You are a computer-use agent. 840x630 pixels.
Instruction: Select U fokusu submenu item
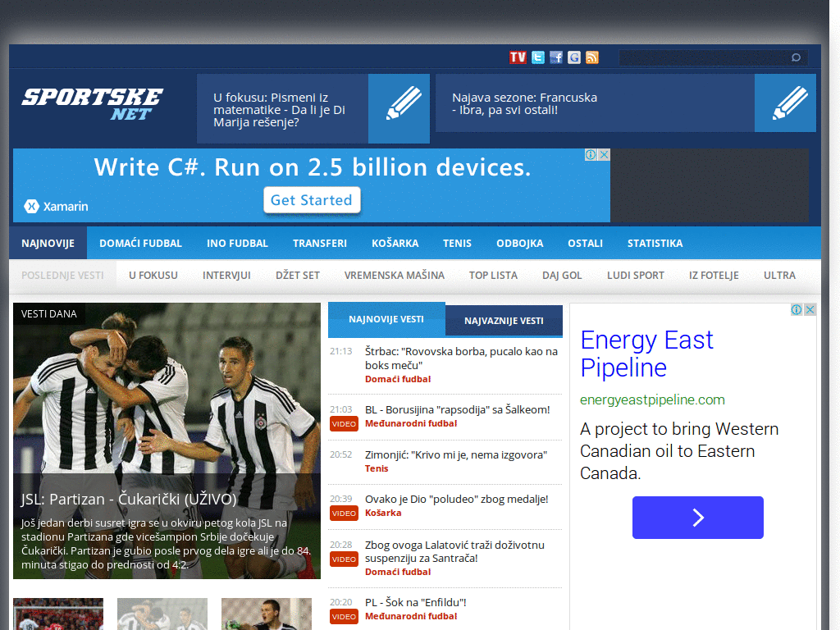[x=153, y=276]
